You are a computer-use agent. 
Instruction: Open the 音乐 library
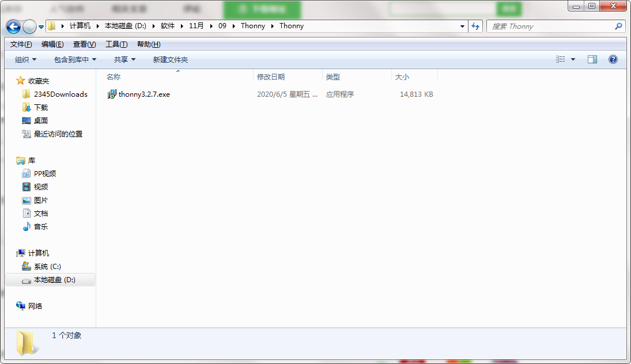tap(40, 227)
